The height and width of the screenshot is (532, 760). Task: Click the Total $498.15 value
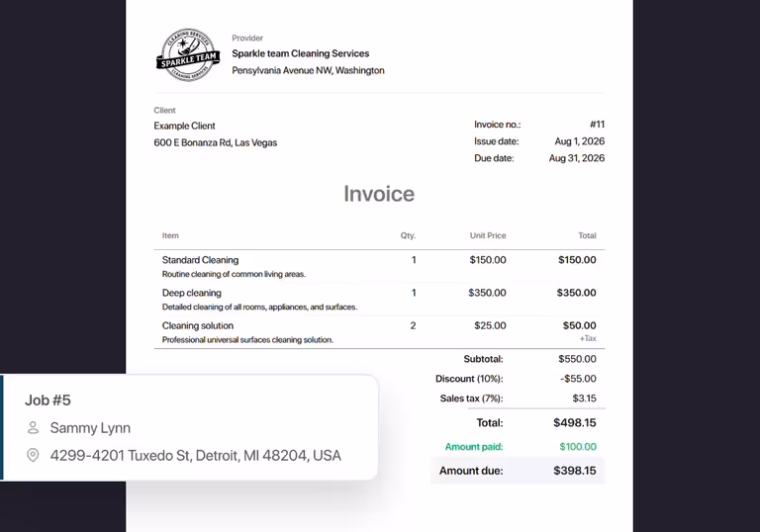(575, 422)
